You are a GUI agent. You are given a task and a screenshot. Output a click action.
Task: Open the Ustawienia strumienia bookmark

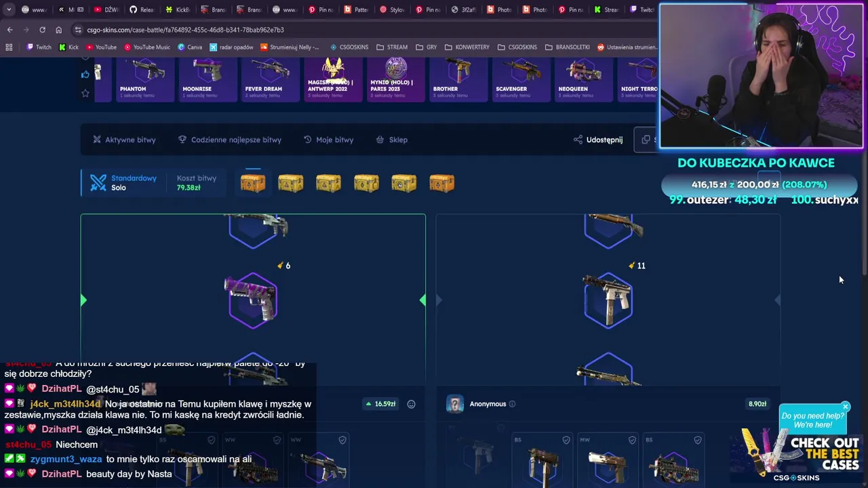(627, 47)
